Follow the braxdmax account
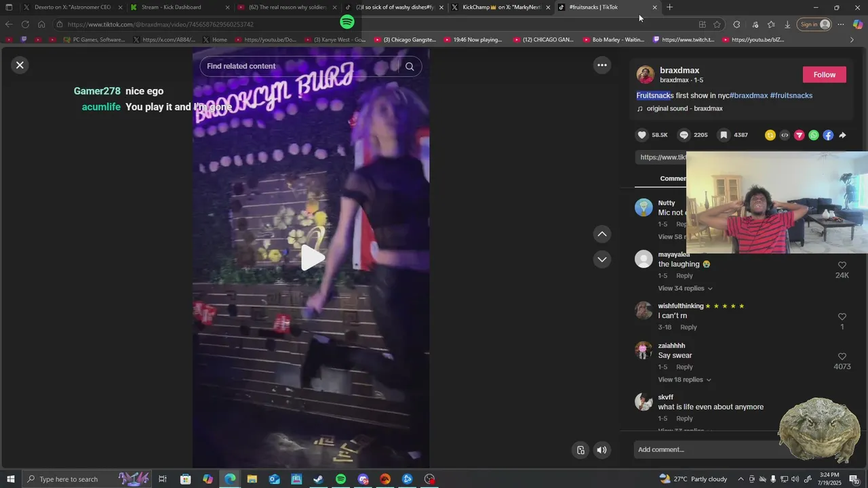The height and width of the screenshot is (488, 868). (x=824, y=75)
